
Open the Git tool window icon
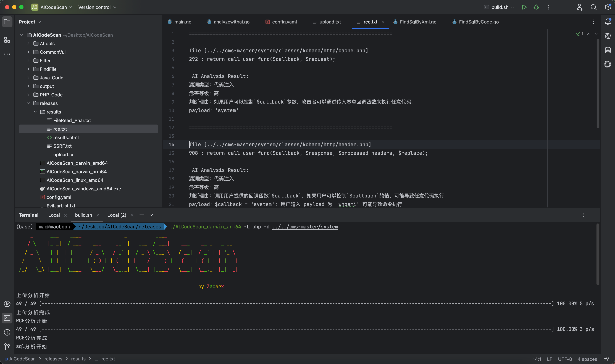click(7, 346)
